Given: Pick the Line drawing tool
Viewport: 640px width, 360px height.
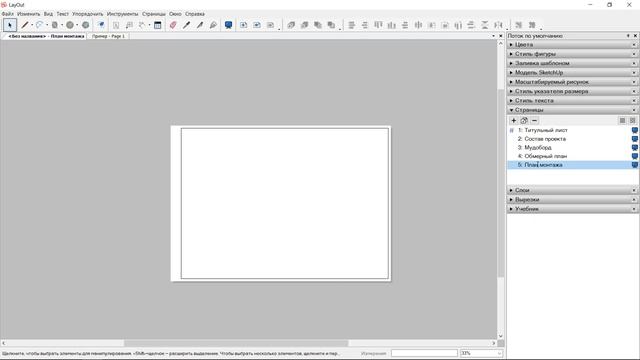Looking at the screenshot, I should click(25, 25).
